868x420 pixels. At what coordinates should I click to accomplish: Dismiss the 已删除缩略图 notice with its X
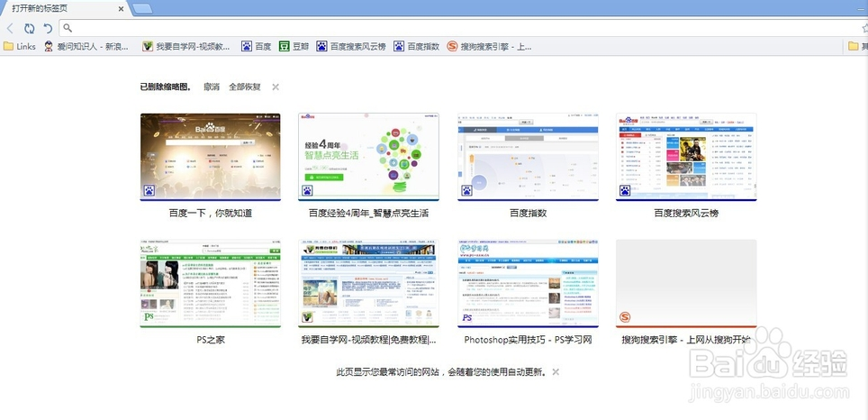(x=276, y=87)
